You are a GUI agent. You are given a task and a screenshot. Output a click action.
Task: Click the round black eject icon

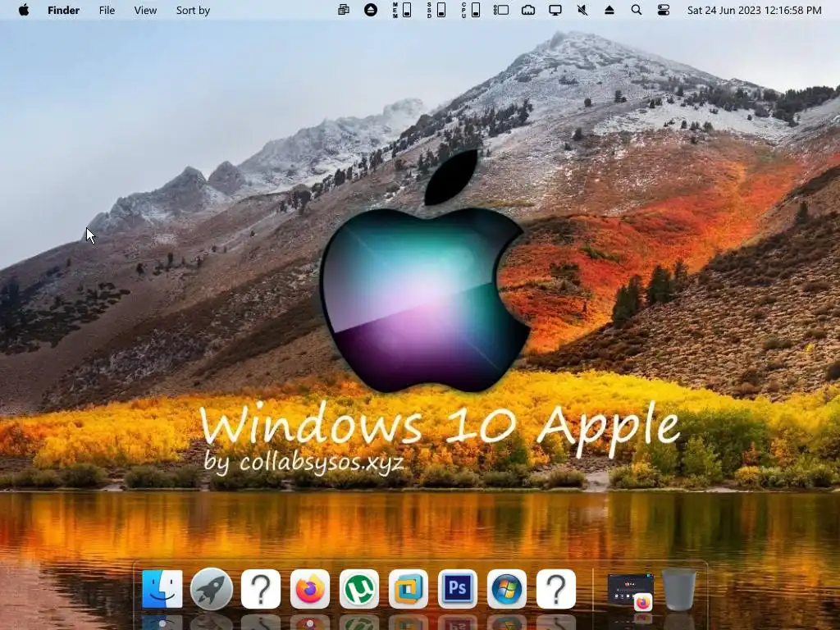[x=371, y=10]
